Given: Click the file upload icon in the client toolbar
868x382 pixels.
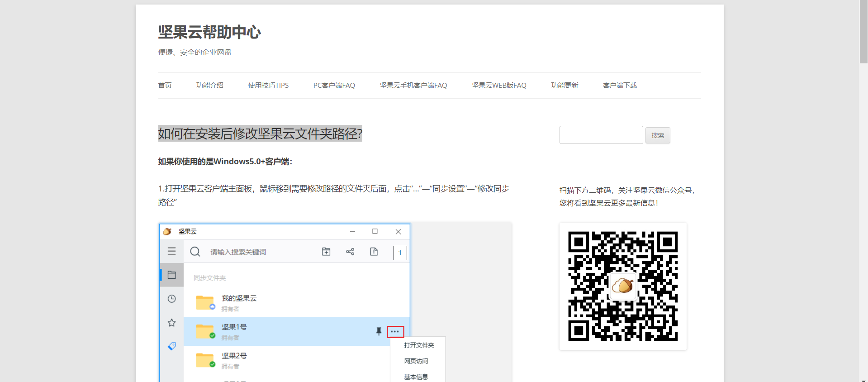Looking at the screenshot, I should [374, 252].
